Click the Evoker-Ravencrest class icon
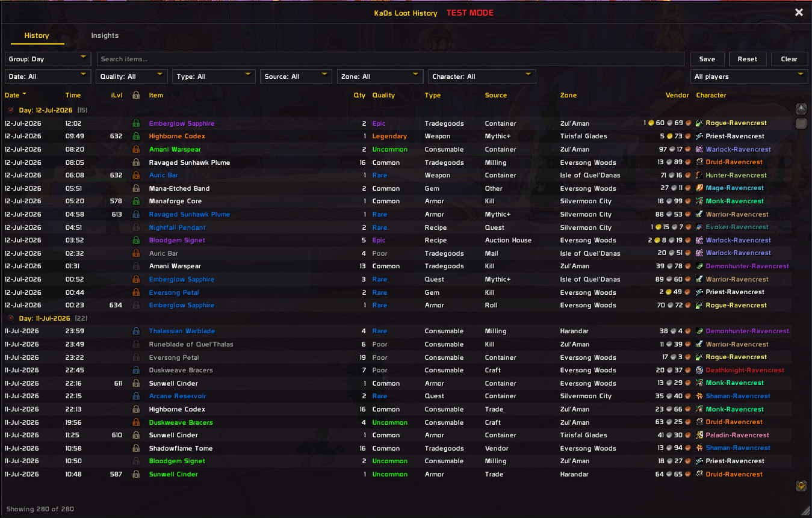This screenshot has height=518, width=812. 699,227
